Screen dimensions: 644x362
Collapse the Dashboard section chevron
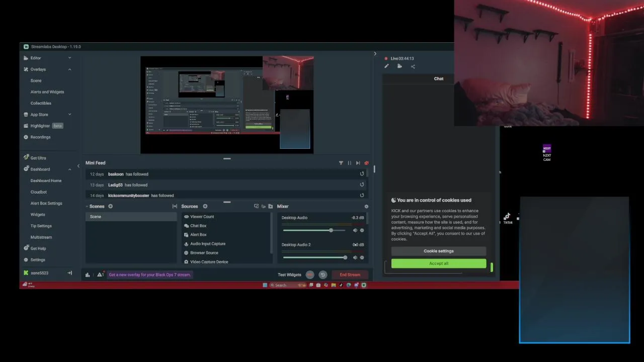click(70, 169)
